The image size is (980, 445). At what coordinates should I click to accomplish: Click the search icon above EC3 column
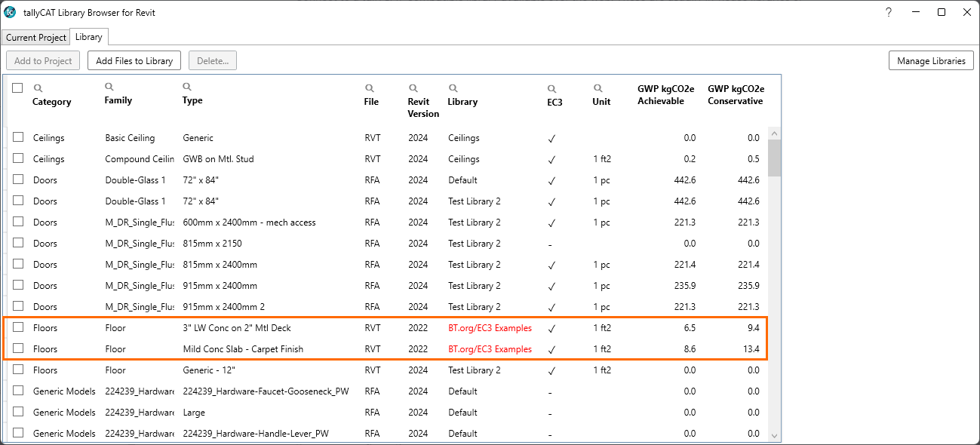click(x=552, y=88)
